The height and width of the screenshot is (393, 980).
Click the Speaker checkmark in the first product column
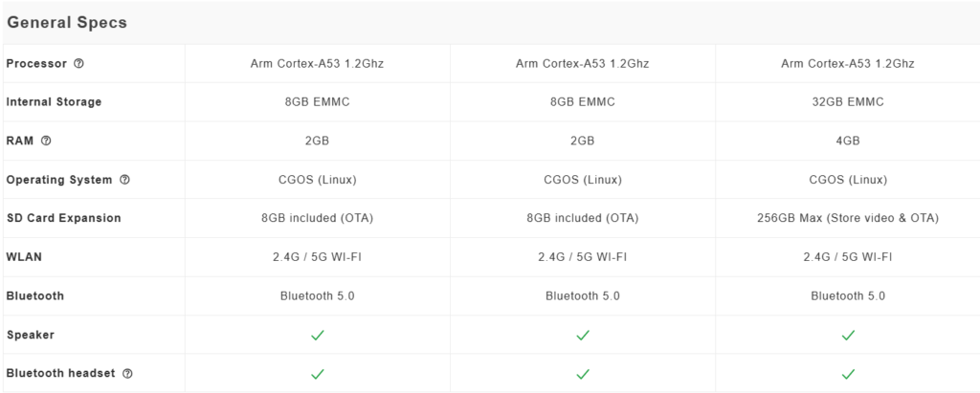pos(318,336)
